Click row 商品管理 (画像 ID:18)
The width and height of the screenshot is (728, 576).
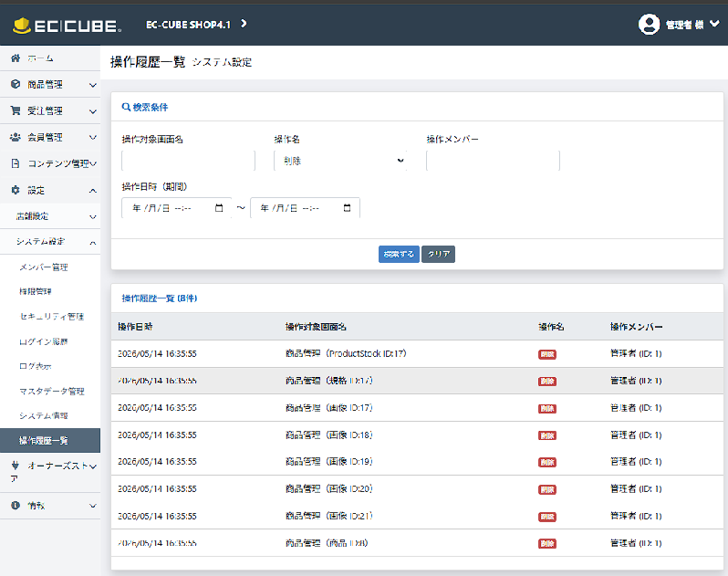417,435
